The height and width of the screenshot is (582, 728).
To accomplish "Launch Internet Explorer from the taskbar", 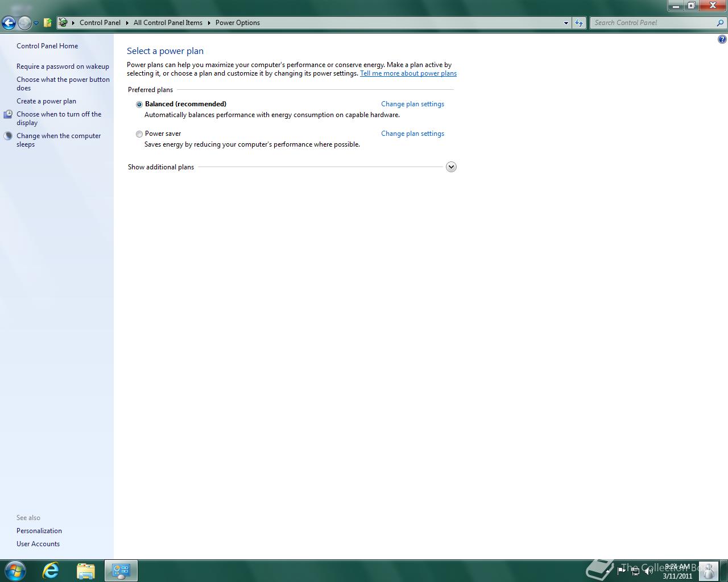I will point(51,571).
